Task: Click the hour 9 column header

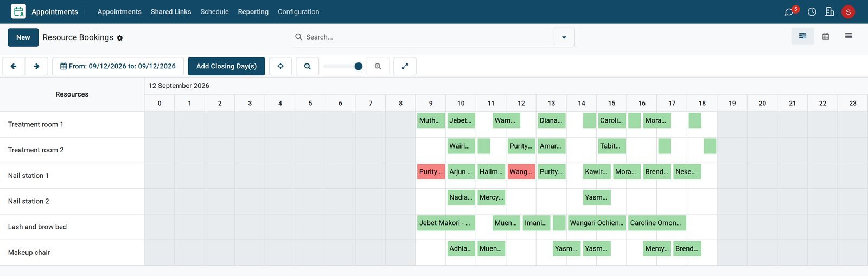Action: [431, 103]
